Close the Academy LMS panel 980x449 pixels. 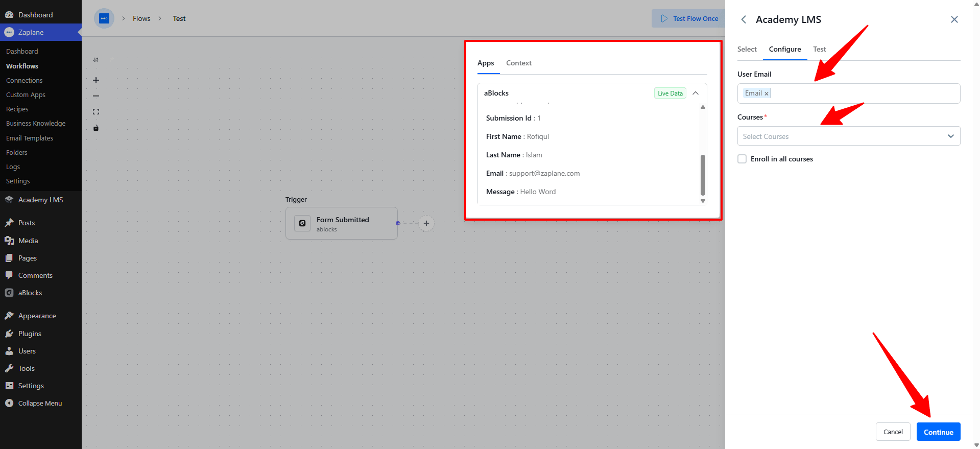pyautogui.click(x=954, y=19)
